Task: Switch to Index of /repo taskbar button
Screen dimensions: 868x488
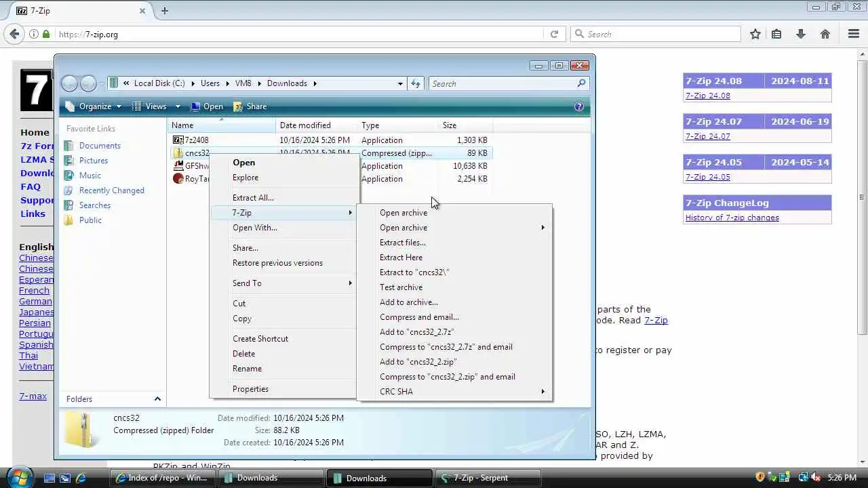Action: coord(163,478)
